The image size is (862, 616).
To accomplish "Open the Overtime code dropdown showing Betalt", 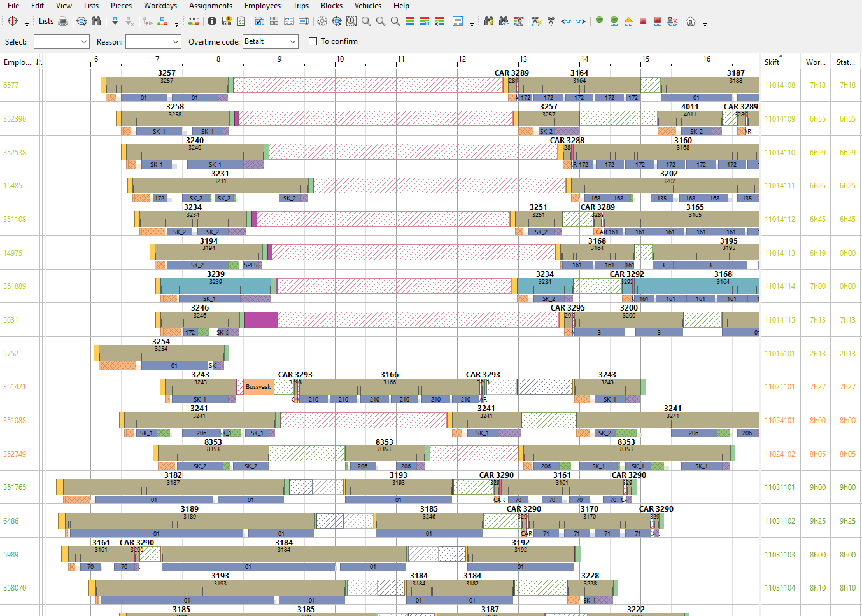I will tap(271, 41).
